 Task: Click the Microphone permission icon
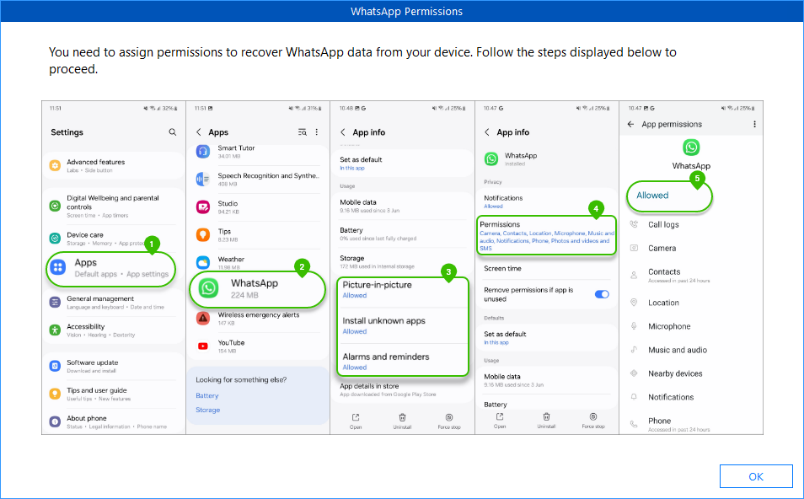pyautogui.click(x=634, y=326)
